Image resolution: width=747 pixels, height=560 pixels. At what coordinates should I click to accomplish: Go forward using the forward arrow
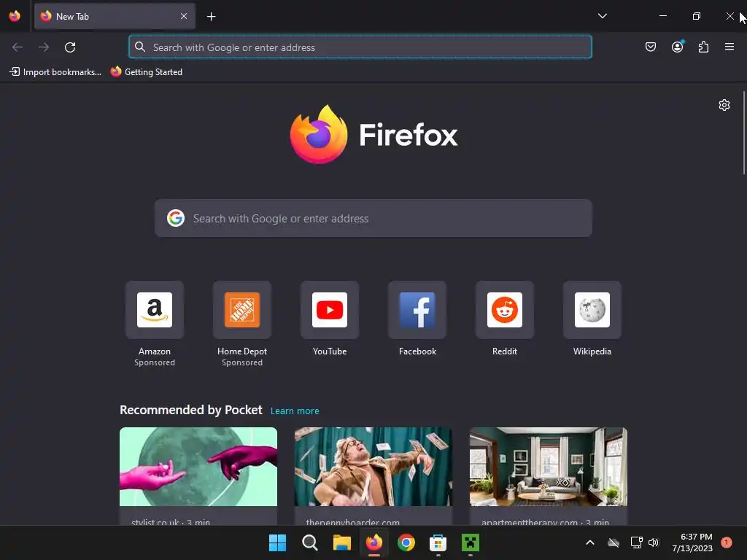pos(44,47)
